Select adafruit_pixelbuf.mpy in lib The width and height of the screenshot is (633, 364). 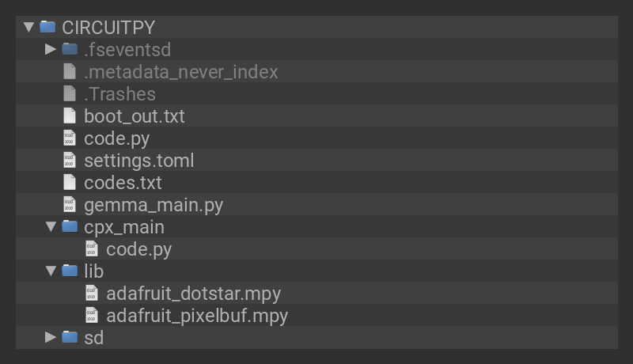pos(196,315)
